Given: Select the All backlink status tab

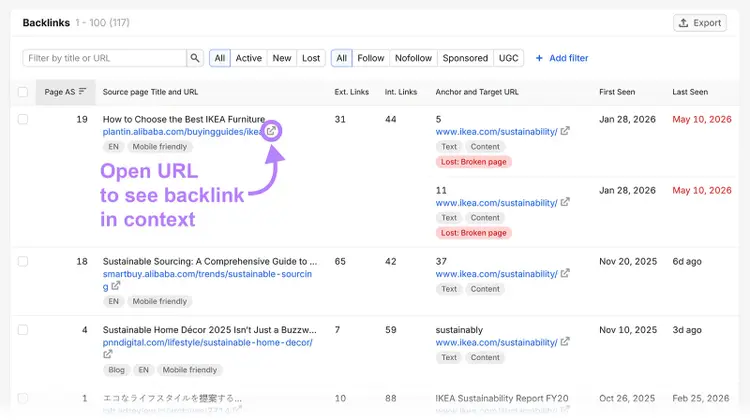Looking at the screenshot, I should (220, 58).
